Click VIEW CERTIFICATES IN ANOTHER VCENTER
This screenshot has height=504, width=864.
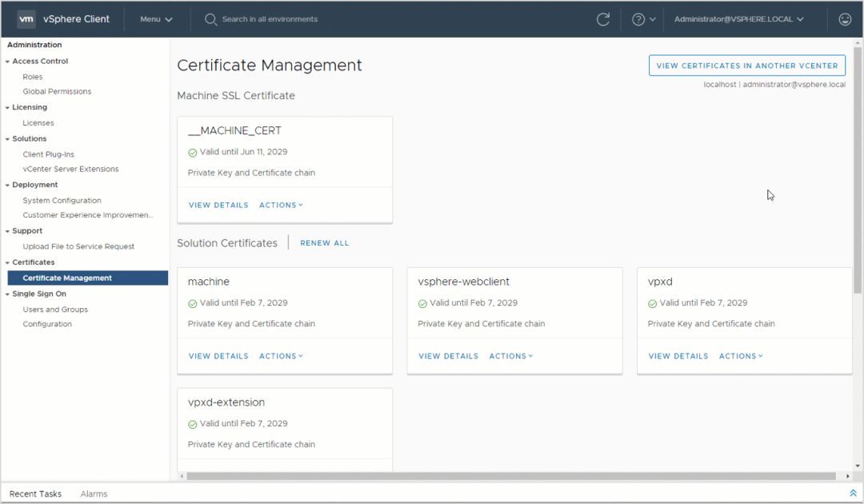coord(746,66)
